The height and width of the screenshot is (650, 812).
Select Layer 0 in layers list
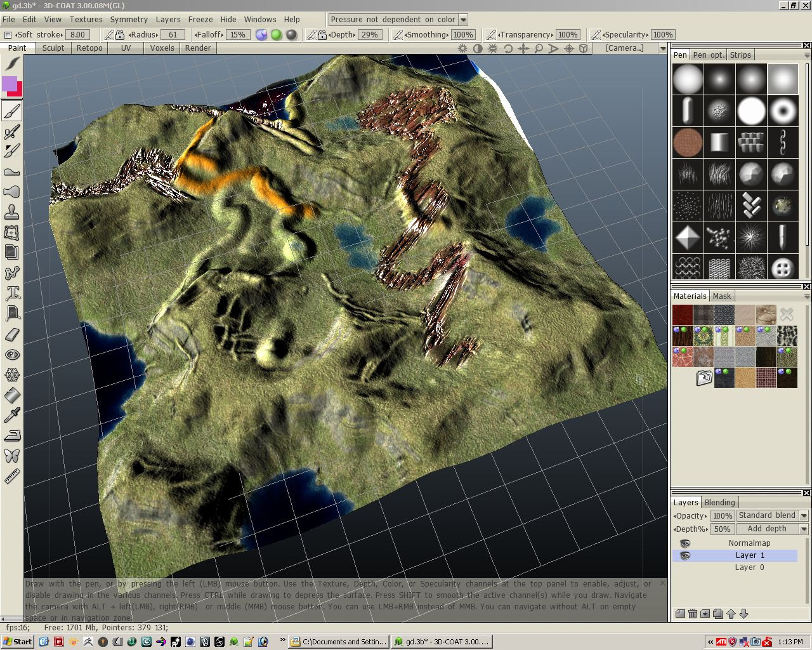[x=749, y=567]
